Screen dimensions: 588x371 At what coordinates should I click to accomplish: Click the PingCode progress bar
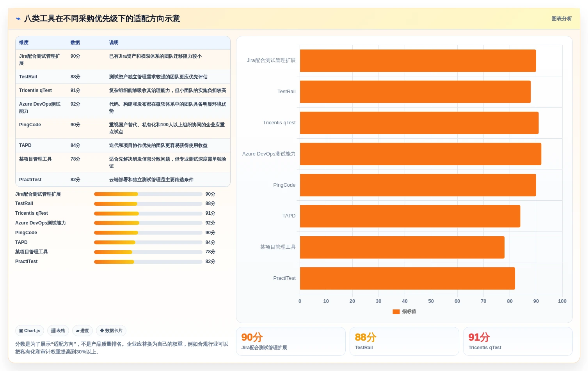[148, 233]
